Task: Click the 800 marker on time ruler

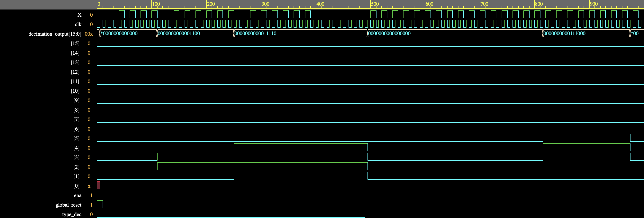Action: pos(539,4)
